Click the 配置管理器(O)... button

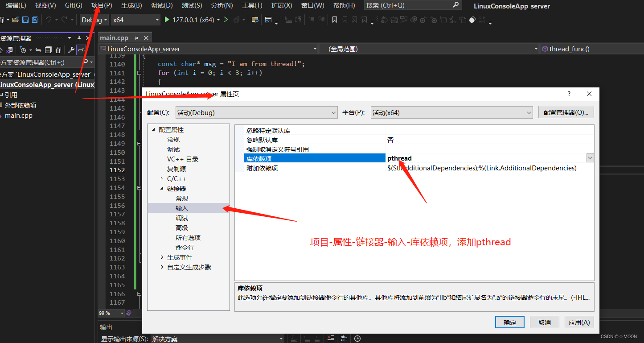click(x=566, y=112)
